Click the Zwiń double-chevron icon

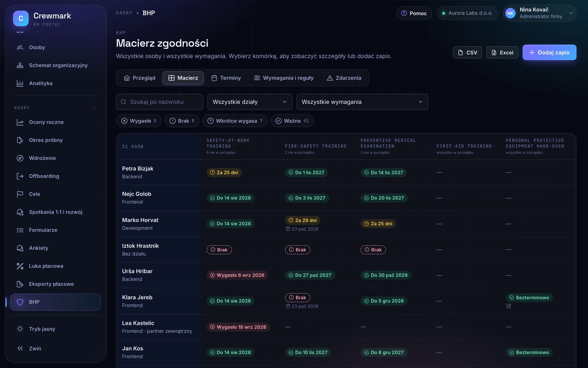20,348
